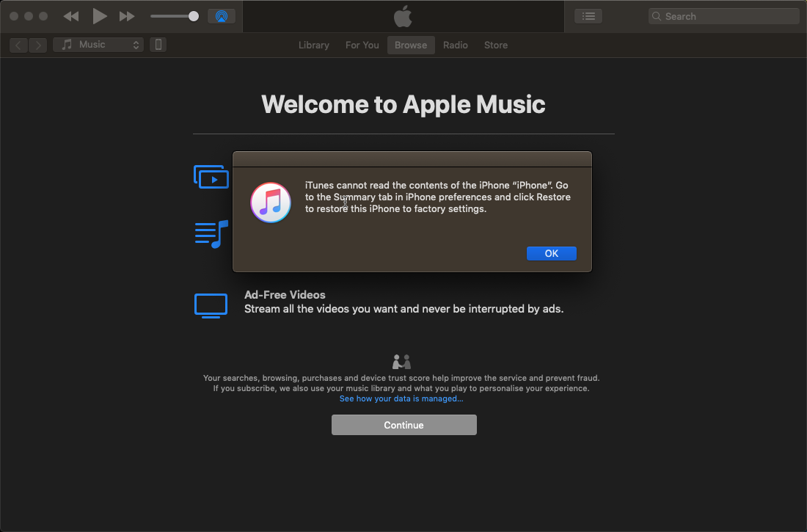The width and height of the screenshot is (807, 532).
Task: Go forward with the right chevron
Action: pyautogui.click(x=38, y=45)
